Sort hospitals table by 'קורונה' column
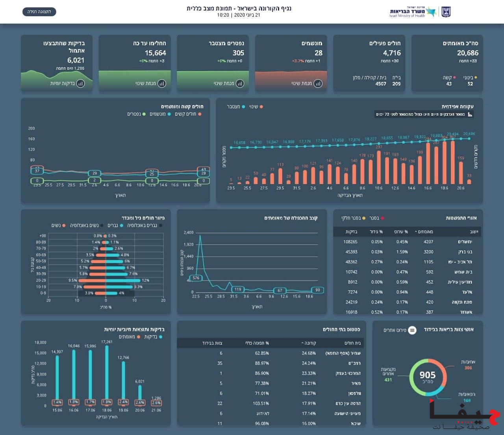The height and width of the screenshot is (435, 504). (x=309, y=343)
